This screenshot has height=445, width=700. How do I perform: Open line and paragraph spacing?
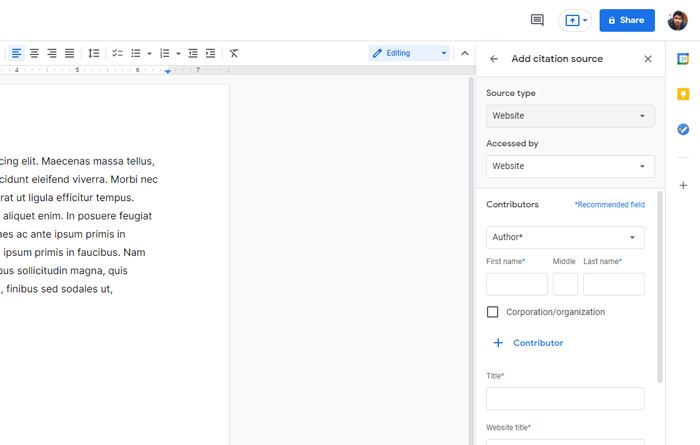coord(93,53)
